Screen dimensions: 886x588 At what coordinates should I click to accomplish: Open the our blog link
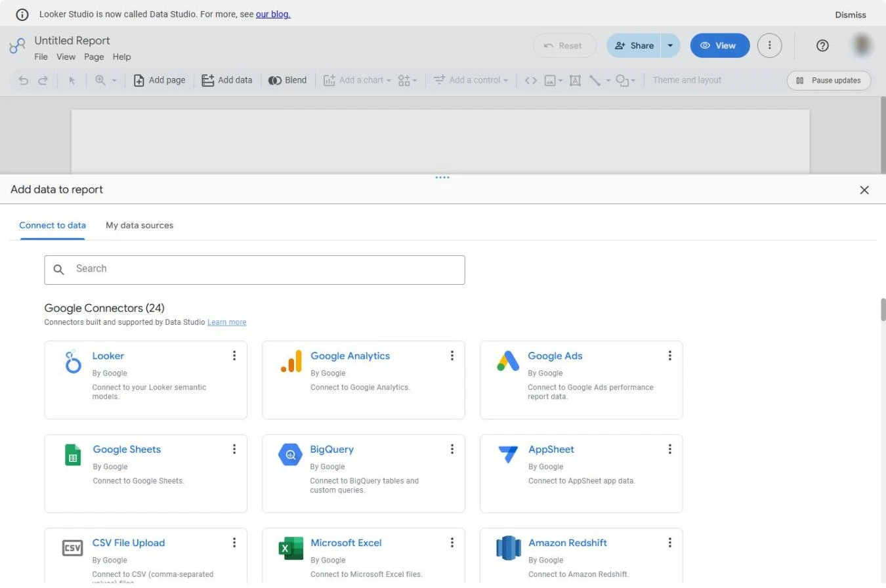click(273, 14)
